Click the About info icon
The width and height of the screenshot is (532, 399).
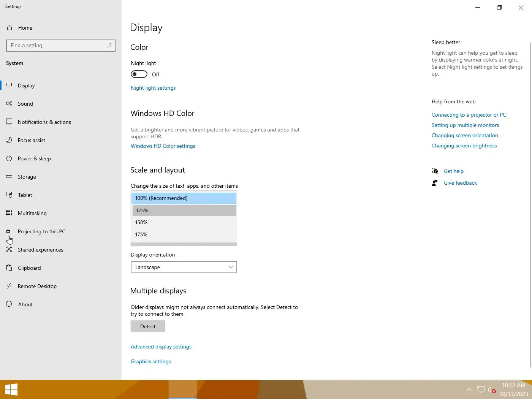9,304
